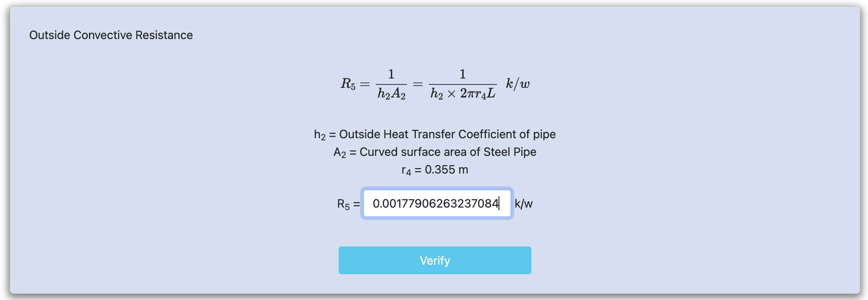868x300 pixels.
Task: Click the A2 symbol in the definition line
Action: 340,153
